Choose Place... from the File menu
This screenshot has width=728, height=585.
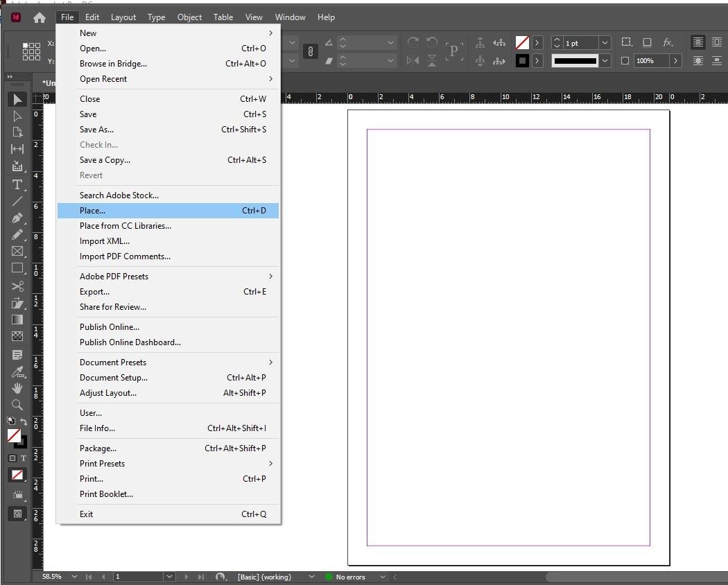(93, 211)
